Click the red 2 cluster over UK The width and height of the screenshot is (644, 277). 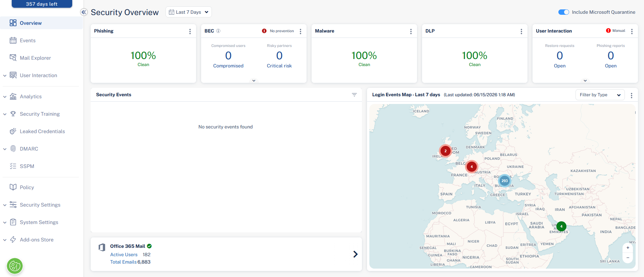(446, 151)
